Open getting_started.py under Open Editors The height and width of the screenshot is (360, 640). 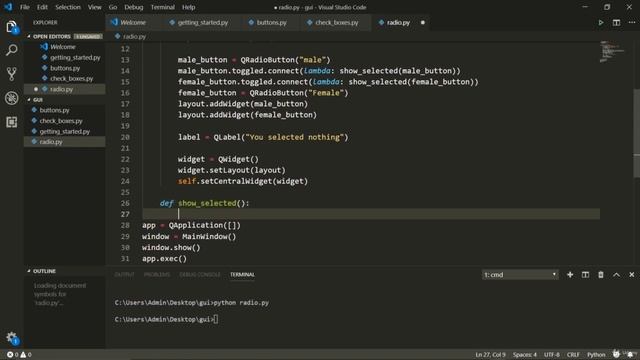(x=75, y=58)
